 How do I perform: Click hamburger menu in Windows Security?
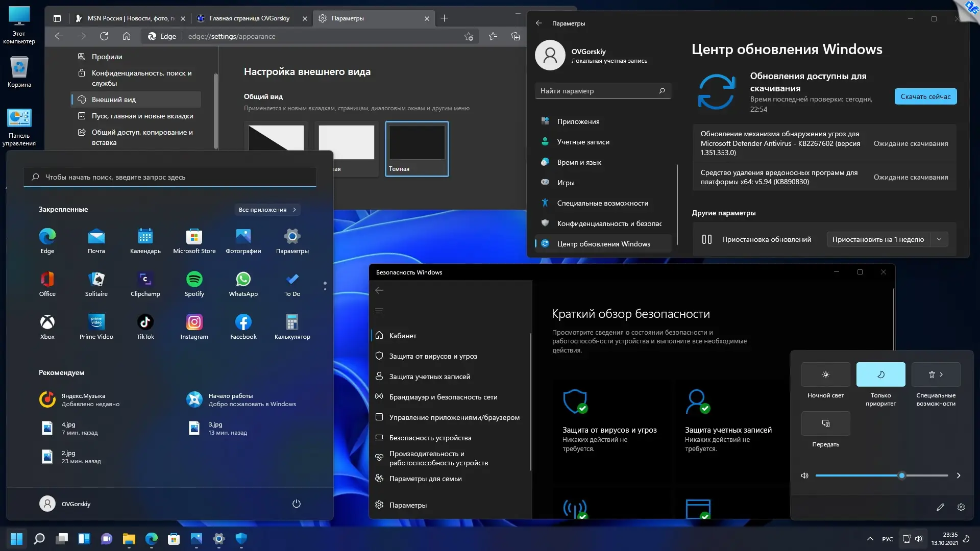click(x=379, y=311)
